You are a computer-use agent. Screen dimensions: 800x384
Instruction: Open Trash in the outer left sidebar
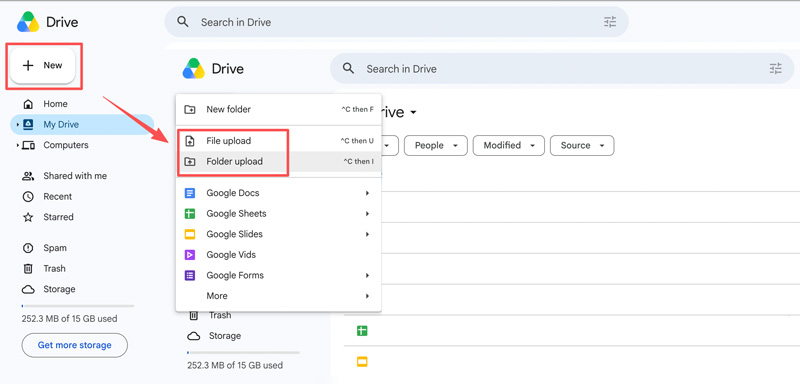(55, 268)
